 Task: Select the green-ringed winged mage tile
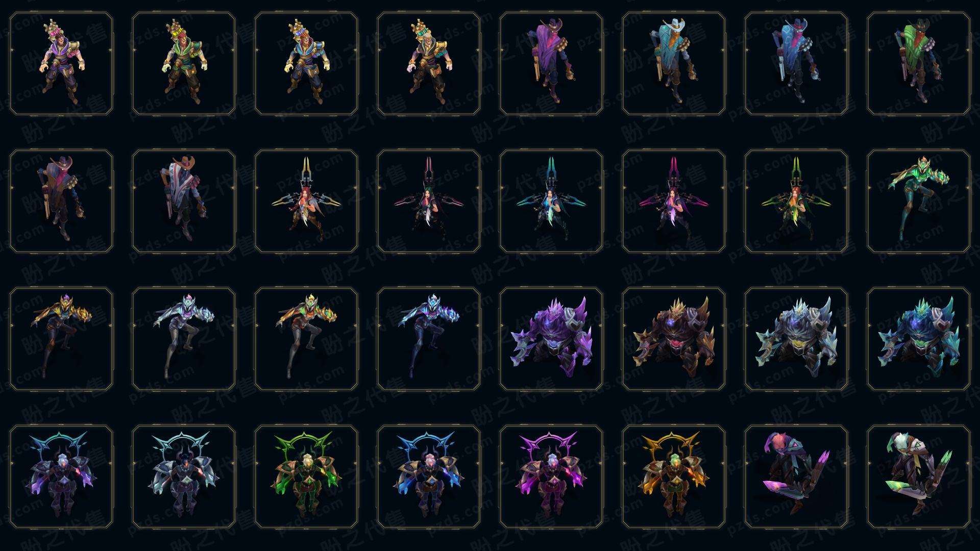click(306, 477)
